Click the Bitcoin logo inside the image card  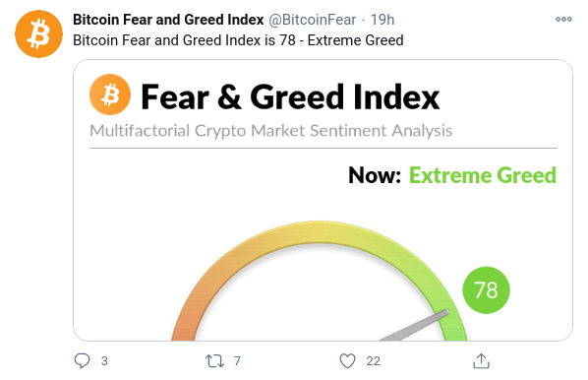[x=110, y=95]
